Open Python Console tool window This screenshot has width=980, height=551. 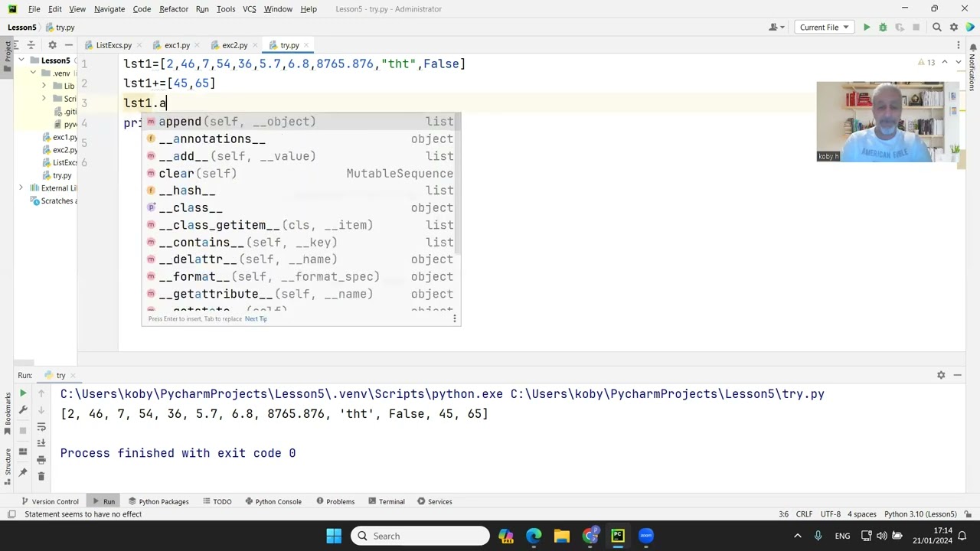tap(273, 502)
